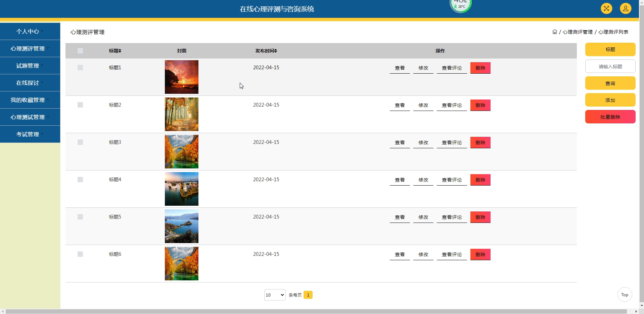The width and height of the screenshot is (644, 314).
Task: Check the checkbox for 标题1 row
Action: (80, 68)
